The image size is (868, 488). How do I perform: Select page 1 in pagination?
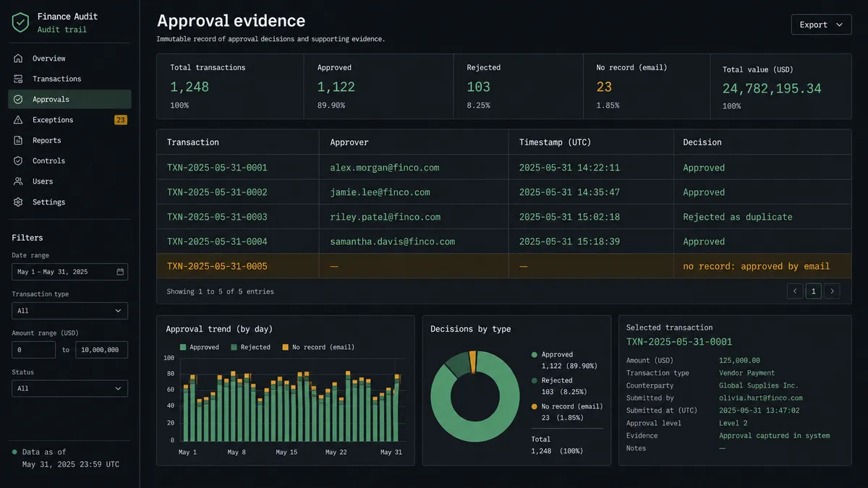point(814,291)
